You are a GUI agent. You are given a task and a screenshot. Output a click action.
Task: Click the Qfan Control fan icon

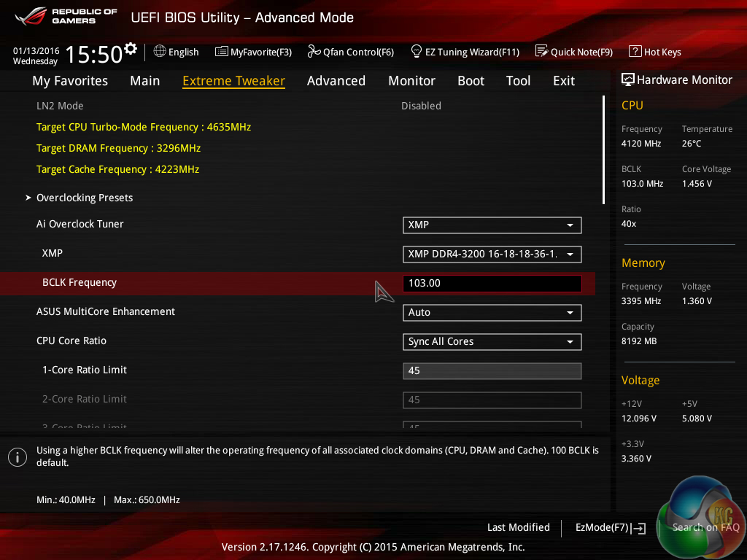(314, 52)
